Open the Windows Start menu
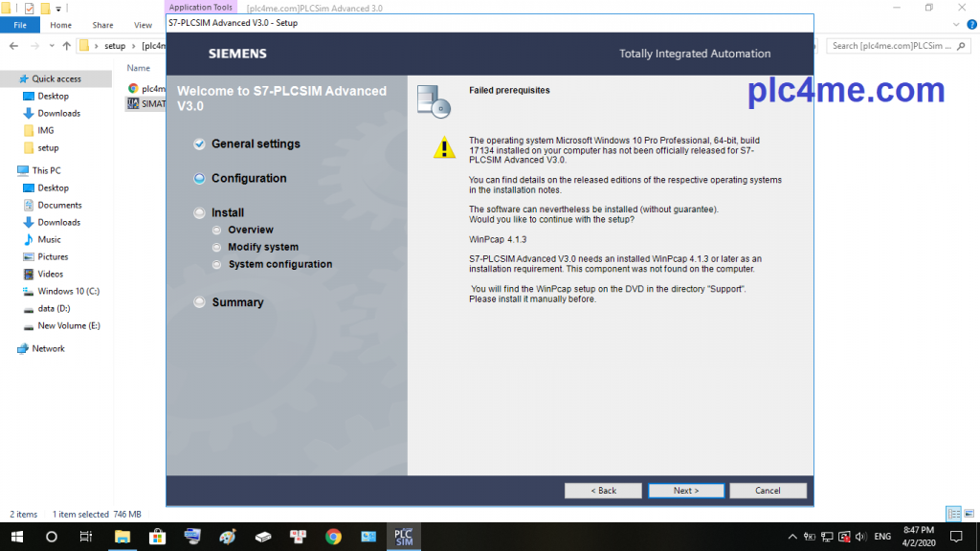Image resolution: width=980 pixels, height=551 pixels. pyautogui.click(x=16, y=537)
